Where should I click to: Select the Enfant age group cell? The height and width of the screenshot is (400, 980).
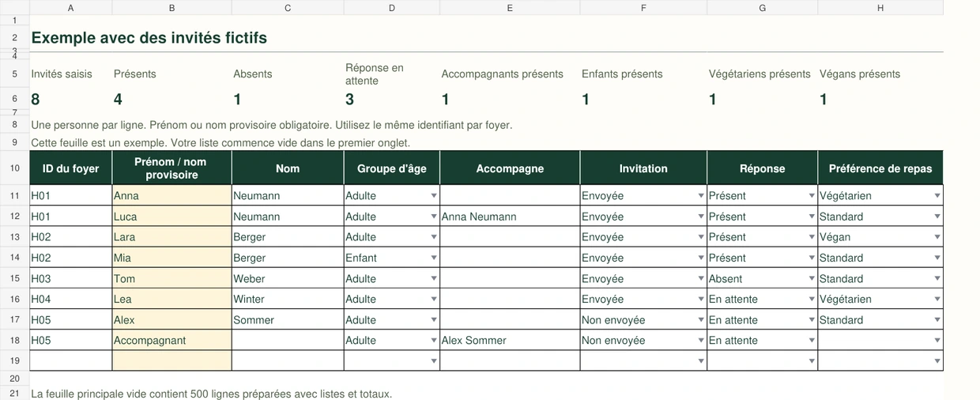(x=392, y=258)
